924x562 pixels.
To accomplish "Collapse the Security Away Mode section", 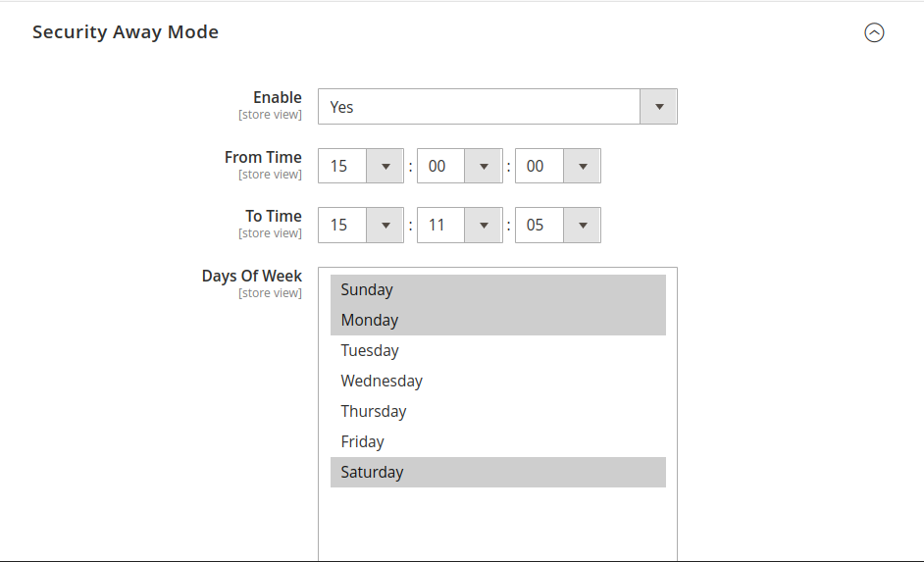I will point(874,32).
